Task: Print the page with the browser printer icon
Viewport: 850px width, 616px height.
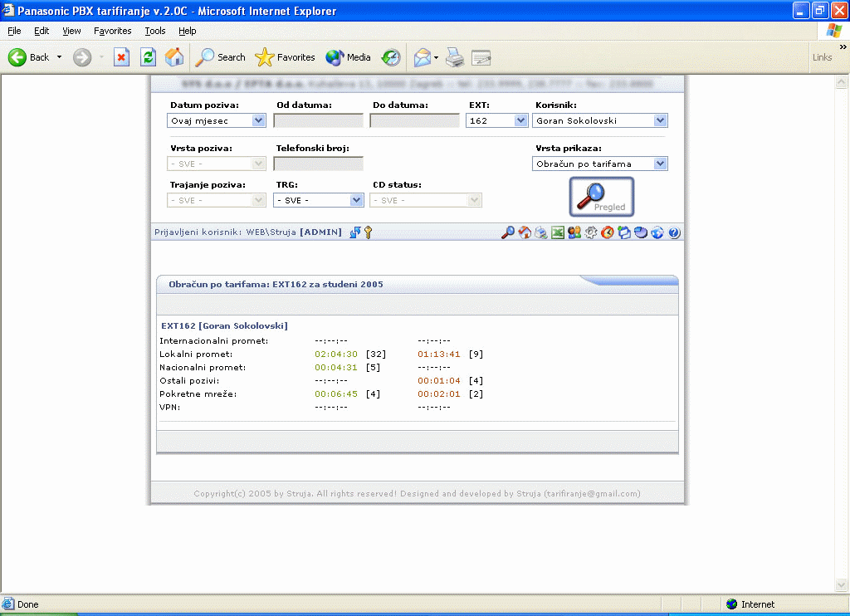Action: pyautogui.click(x=455, y=57)
